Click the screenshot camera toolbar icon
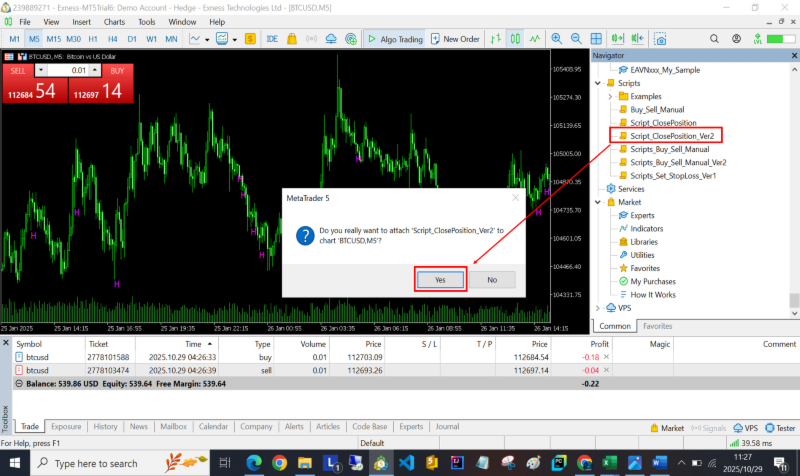Image resolution: width=800 pixels, height=476 pixels. point(660,39)
